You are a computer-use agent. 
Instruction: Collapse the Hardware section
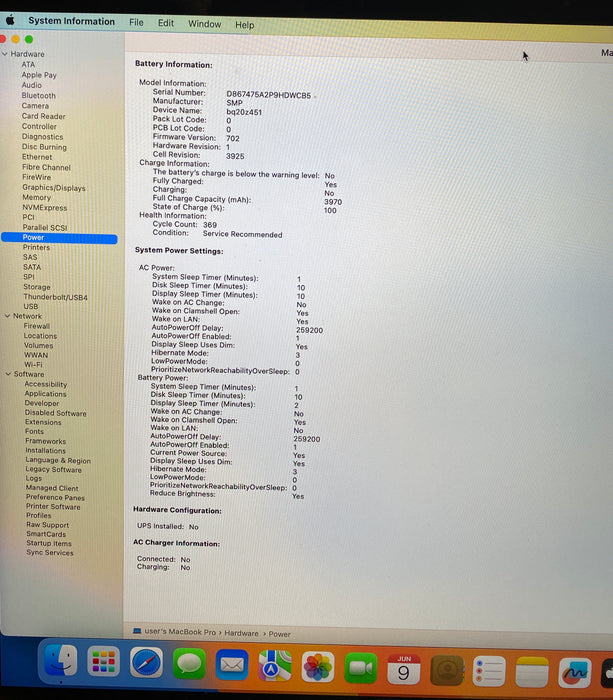point(5,54)
